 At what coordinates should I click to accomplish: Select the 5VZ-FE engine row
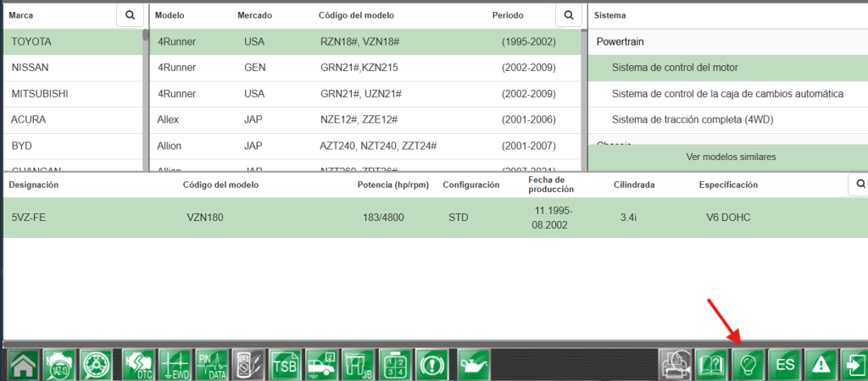point(424,218)
